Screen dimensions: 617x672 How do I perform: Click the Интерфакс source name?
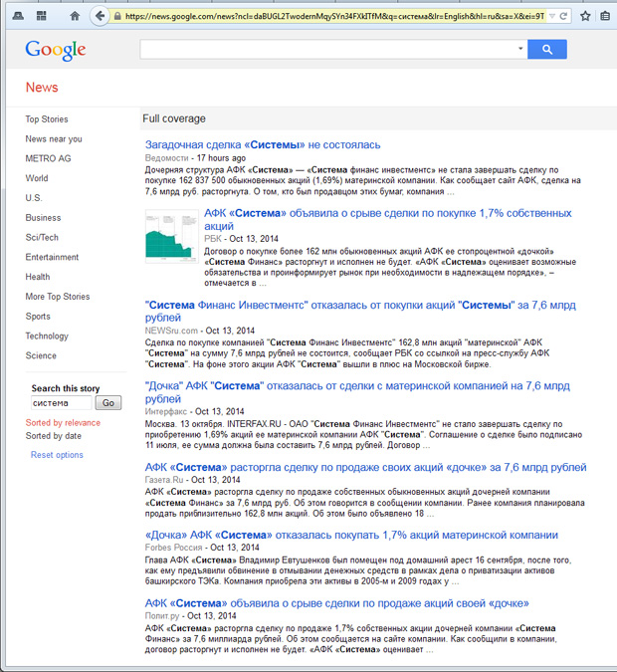click(x=166, y=411)
